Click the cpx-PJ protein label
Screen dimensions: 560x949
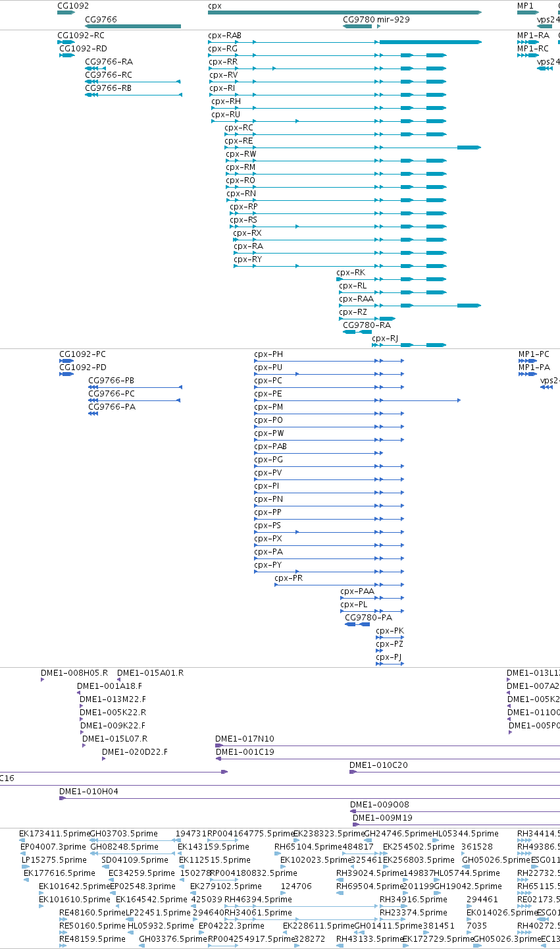(x=389, y=657)
